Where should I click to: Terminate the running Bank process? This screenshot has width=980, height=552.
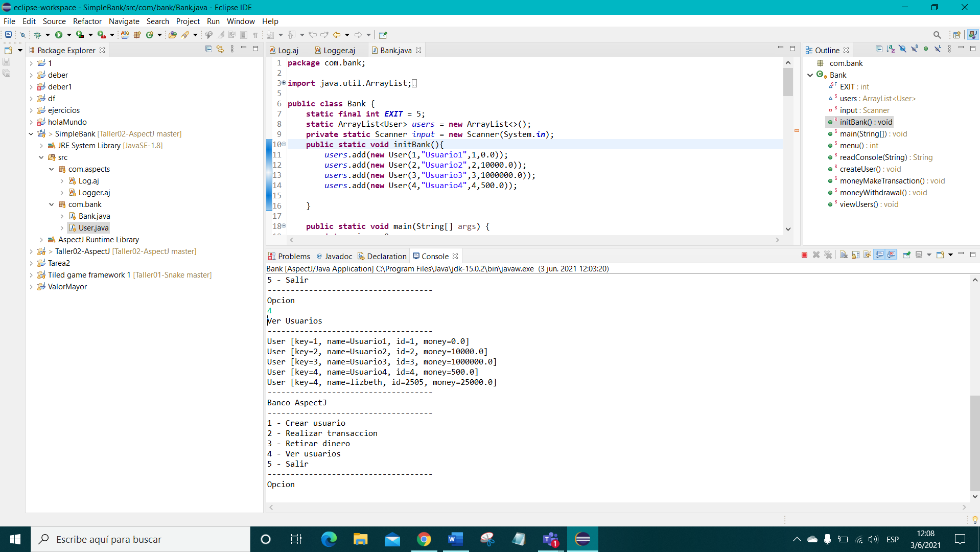(x=805, y=254)
